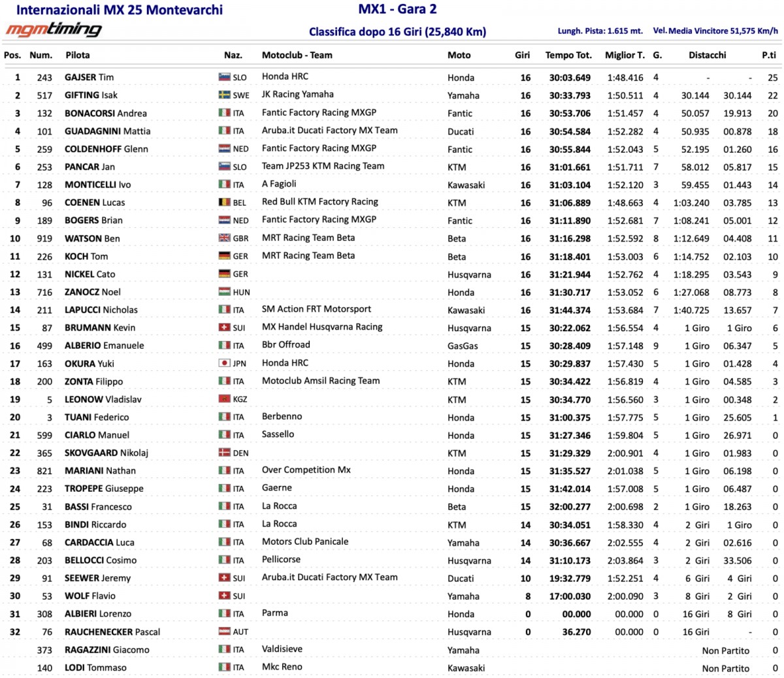Select the Italian flag in TUANI Federico's row
The width and height of the screenshot is (784, 678).
pos(224,417)
